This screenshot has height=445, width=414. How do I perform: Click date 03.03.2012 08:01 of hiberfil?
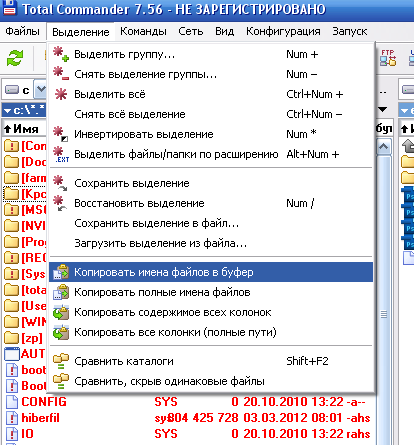(x=293, y=418)
